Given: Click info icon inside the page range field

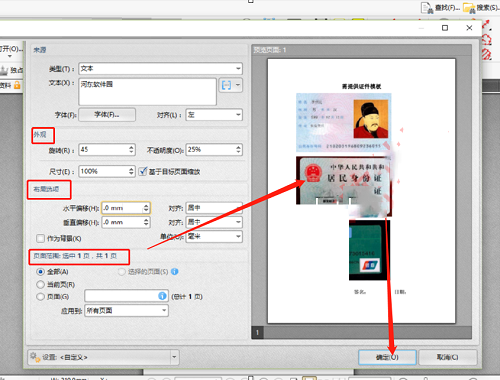Looking at the screenshot, I should (x=162, y=296).
